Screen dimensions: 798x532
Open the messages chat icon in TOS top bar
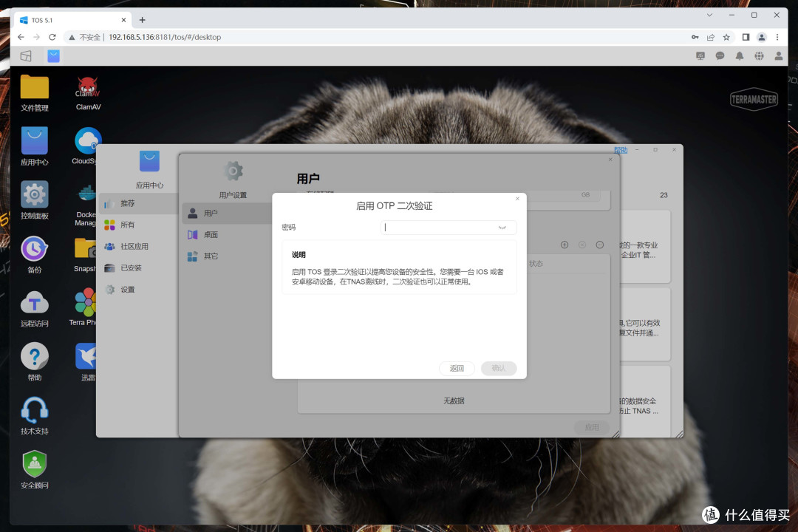point(720,56)
